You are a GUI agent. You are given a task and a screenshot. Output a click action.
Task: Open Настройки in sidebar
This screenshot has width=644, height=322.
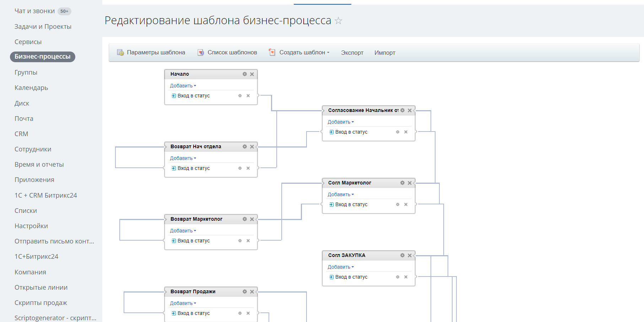pos(31,226)
